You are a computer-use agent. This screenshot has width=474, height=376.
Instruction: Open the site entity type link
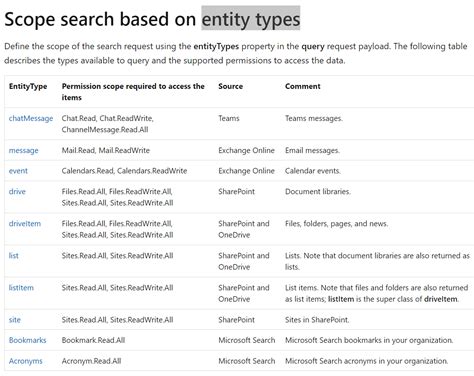(x=15, y=319)
